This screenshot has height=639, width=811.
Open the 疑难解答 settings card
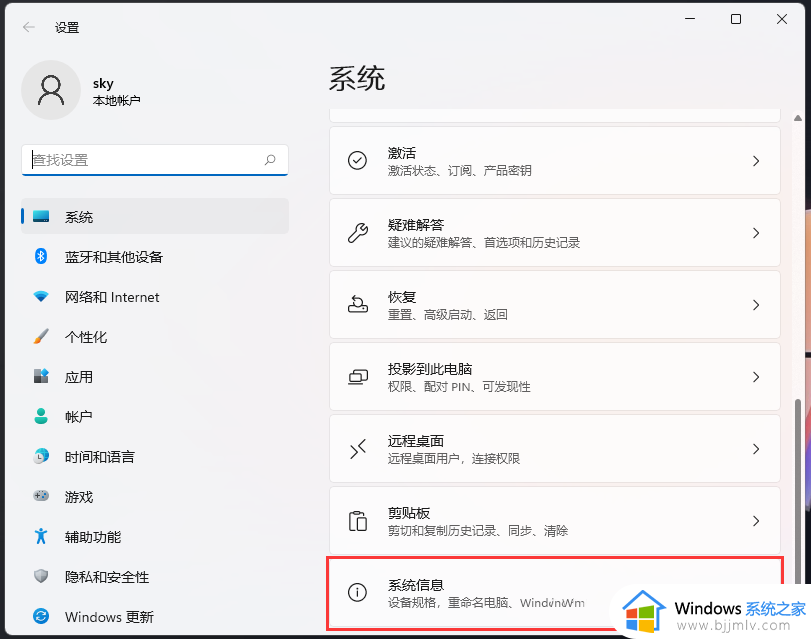tap(554, 233)
